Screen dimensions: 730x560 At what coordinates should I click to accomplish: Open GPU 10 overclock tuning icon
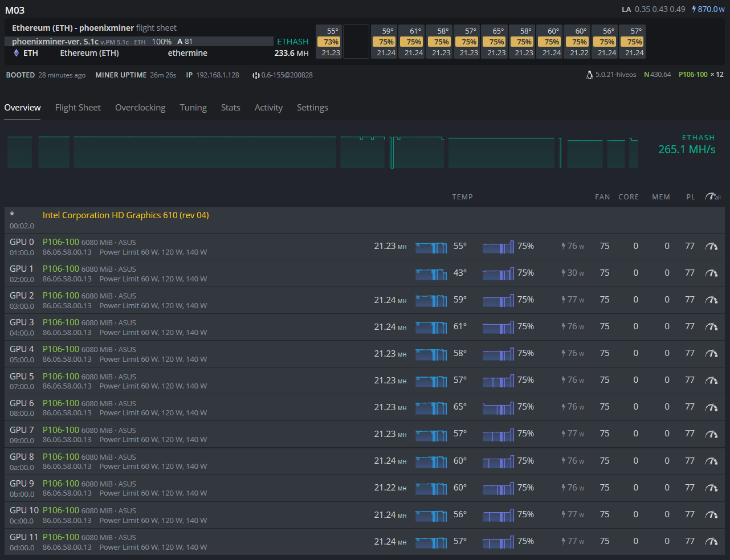(x=711, y=514)
